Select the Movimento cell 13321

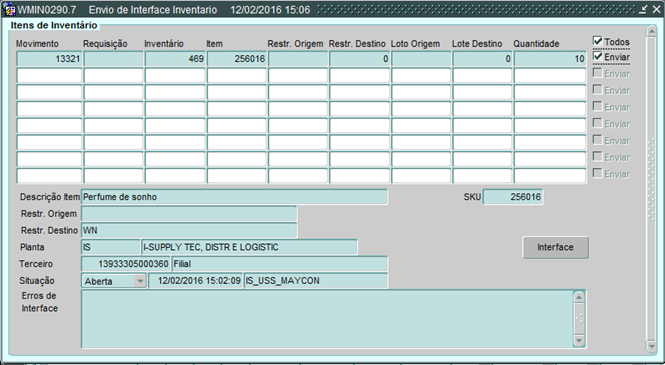[x=49, y=59]
